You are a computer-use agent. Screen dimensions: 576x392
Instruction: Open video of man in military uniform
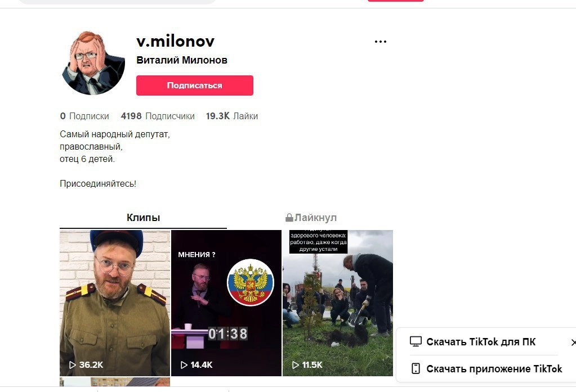[115, 303]
